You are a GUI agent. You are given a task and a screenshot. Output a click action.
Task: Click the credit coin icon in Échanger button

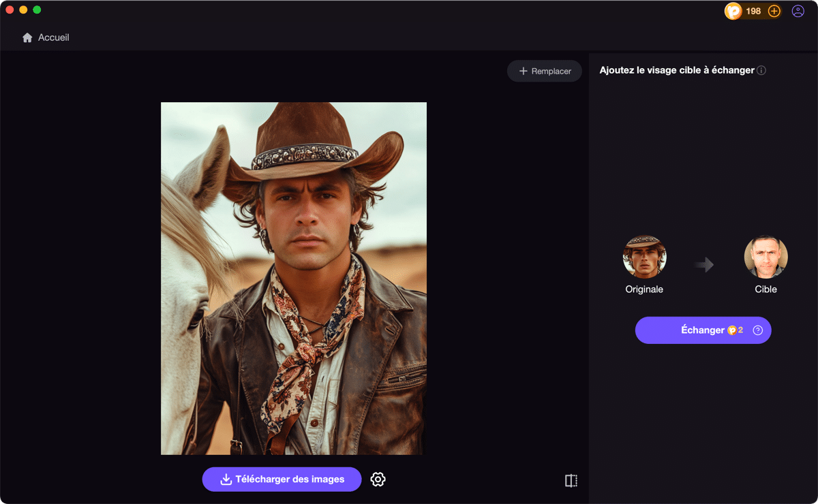coord(732,330)
